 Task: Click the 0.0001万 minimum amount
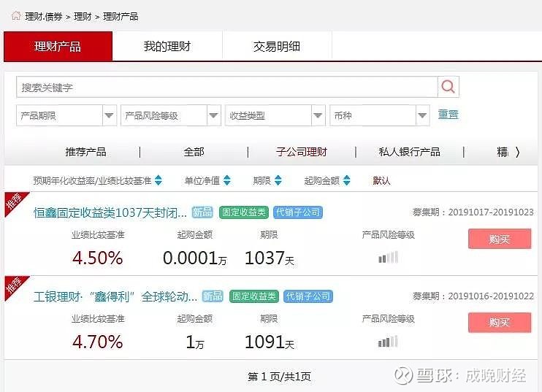click(194, 258)
